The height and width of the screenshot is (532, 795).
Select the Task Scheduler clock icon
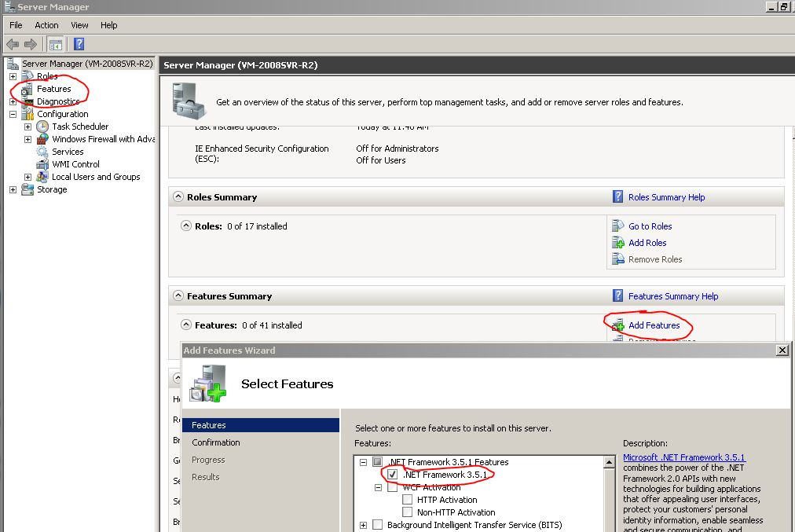(42, 127)
